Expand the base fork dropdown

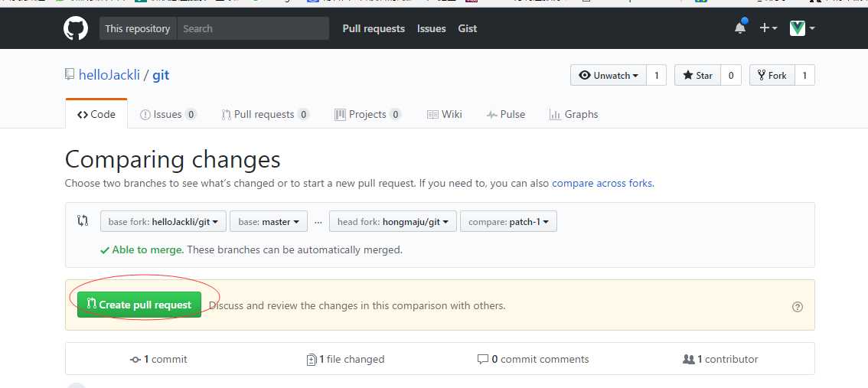[x=163, y=222]
